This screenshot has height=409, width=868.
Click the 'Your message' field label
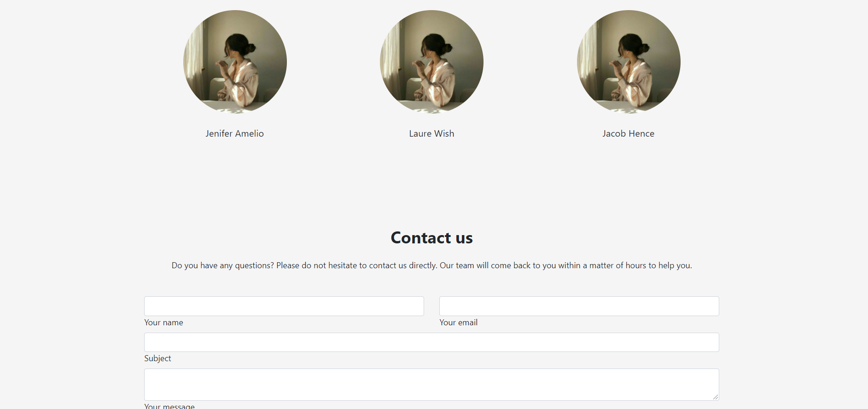coord(169,406)
